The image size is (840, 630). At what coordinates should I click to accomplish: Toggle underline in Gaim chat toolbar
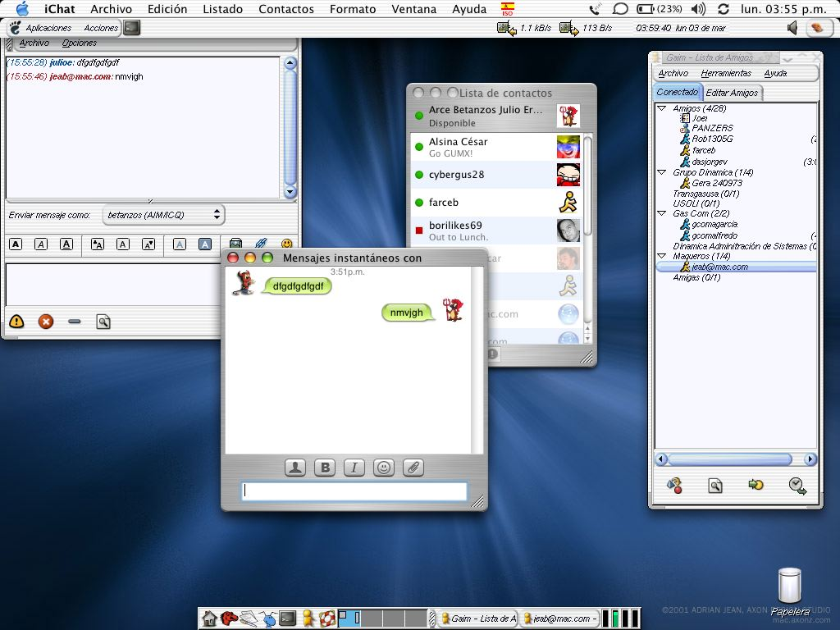66,244
